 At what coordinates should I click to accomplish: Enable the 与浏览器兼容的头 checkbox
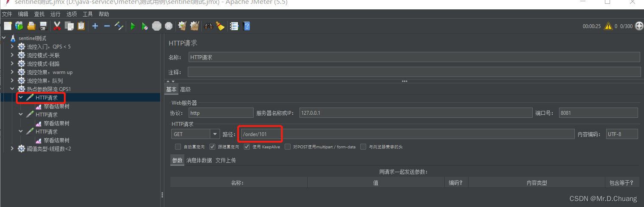click(x=363, y=147)
